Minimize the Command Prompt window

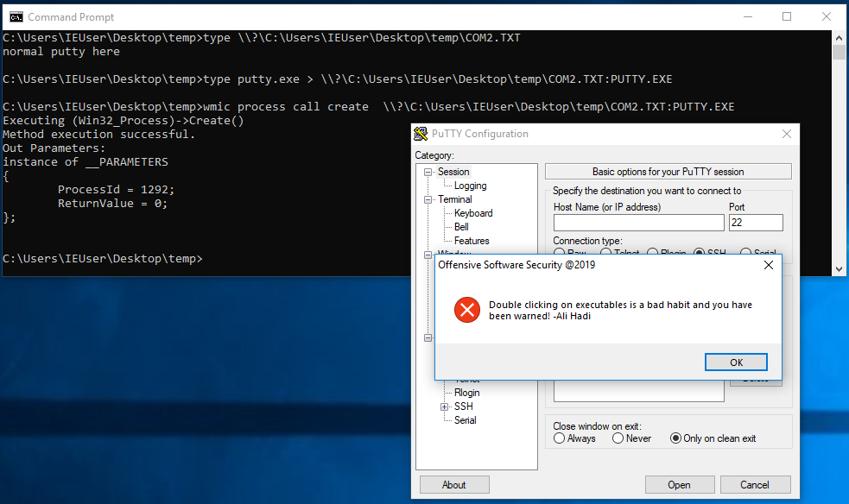[747, 16]
